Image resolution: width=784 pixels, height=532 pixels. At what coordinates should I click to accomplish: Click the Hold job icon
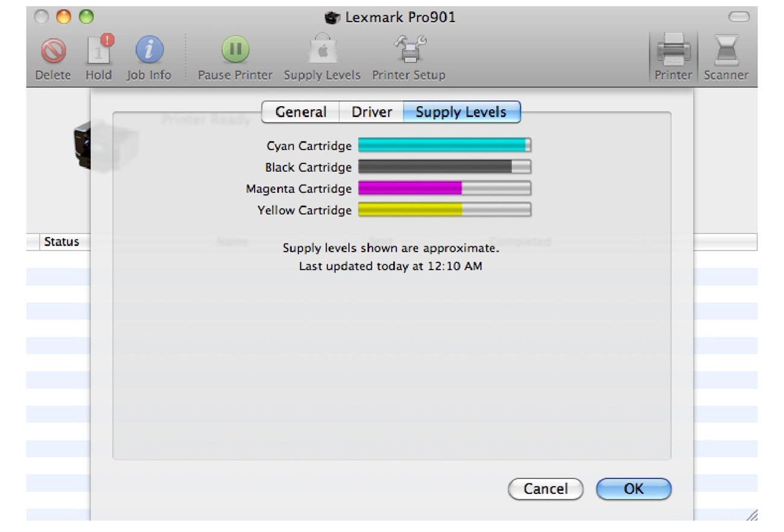point(98,51)
